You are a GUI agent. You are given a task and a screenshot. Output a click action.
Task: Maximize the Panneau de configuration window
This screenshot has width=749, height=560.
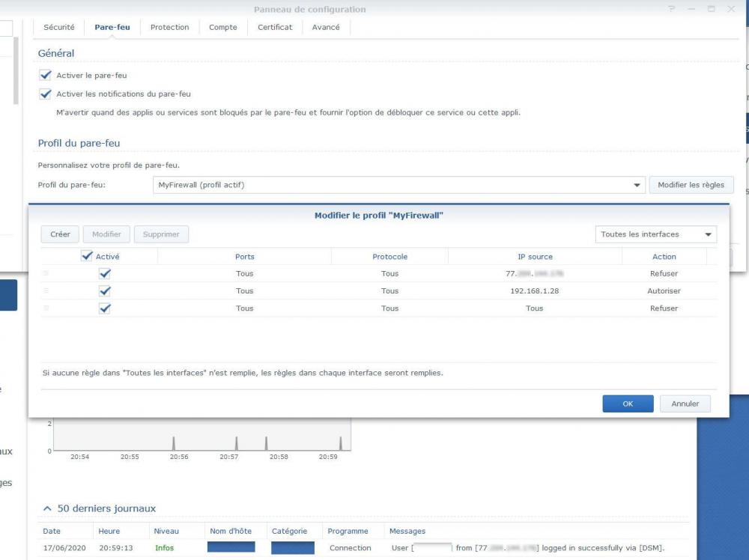(x=711, y=9)
